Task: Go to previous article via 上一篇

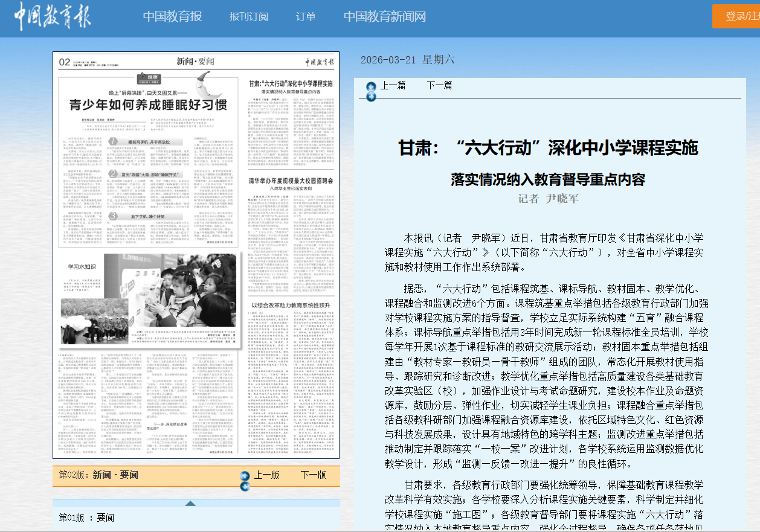Action: [x=393, y=85]
